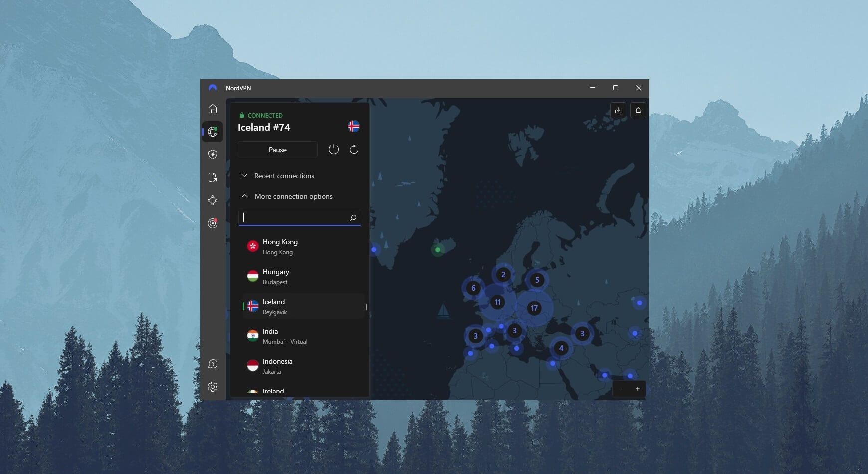Screen dimensions: 868x474
Task: Close the NordVPN window
Action: tap(639, 88)
